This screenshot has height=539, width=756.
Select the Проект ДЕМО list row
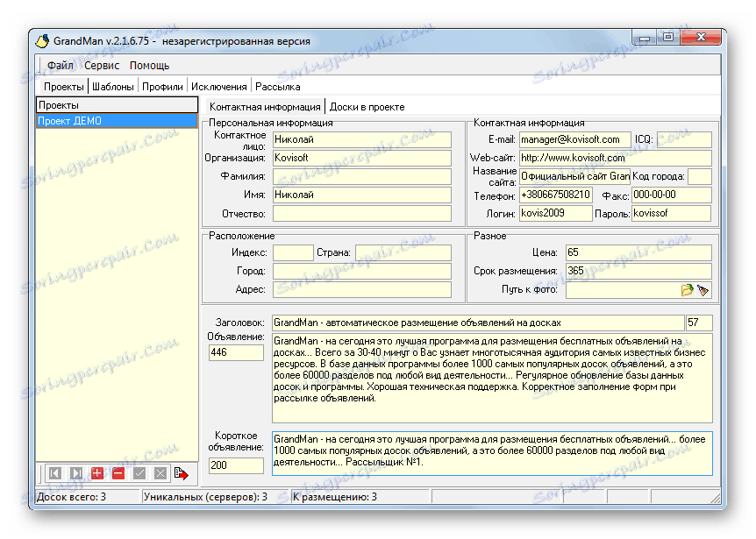tap(117, 121)
